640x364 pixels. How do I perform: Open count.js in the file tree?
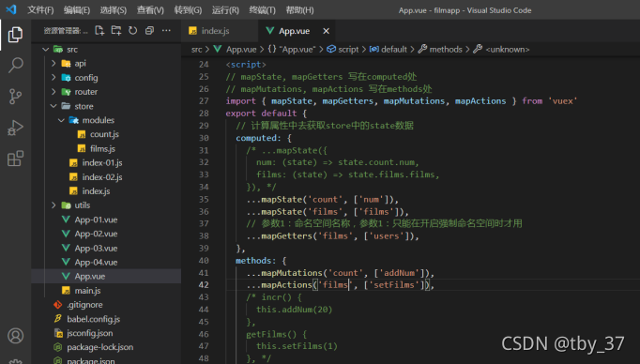(x=106, y=134)
